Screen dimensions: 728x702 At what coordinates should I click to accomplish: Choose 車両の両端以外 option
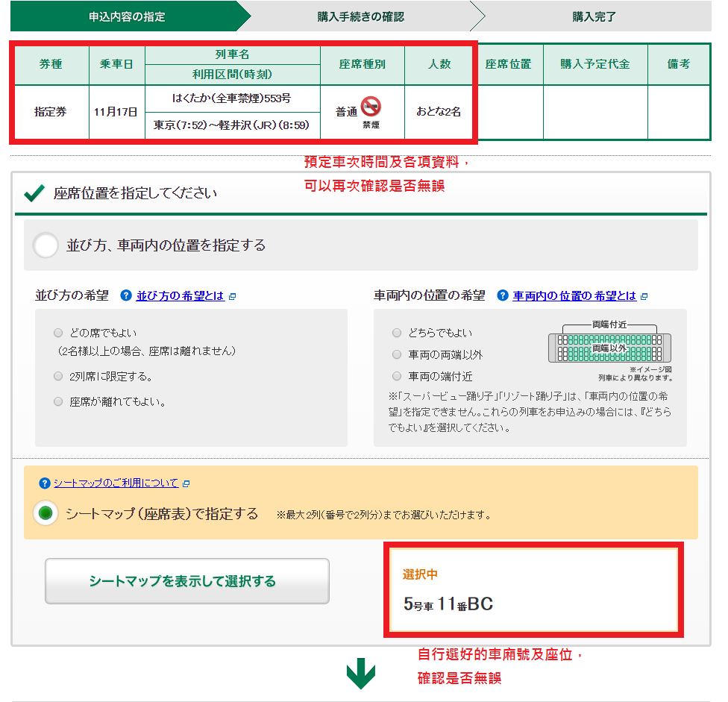[x=397, y=354]
